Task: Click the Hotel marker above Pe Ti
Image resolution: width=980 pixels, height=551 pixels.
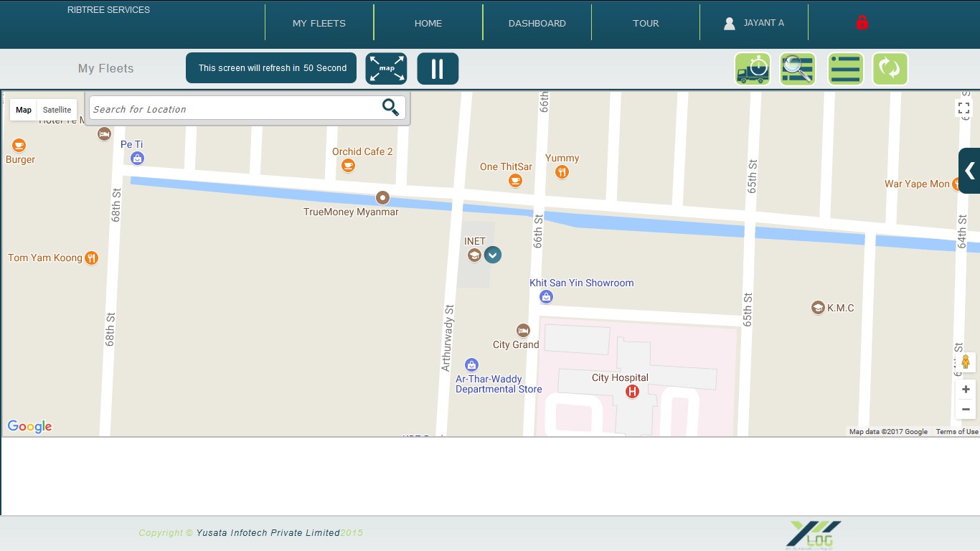Action: pos(104,134)
